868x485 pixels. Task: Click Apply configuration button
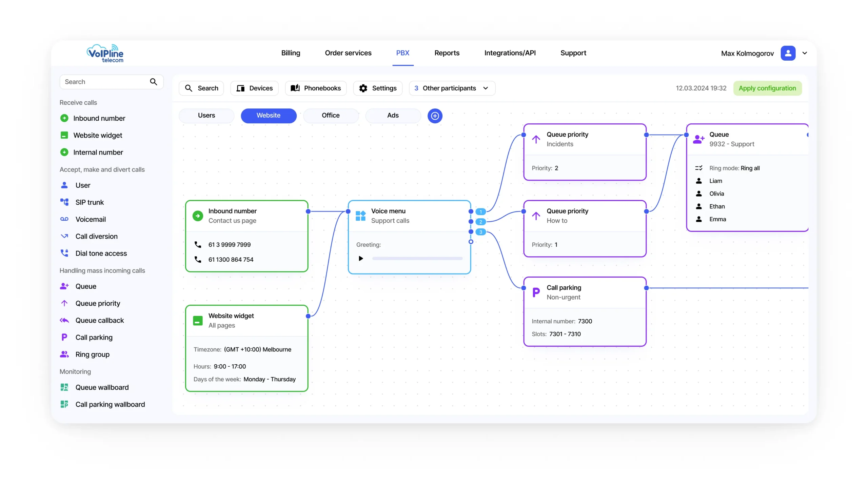pos(767,88)
